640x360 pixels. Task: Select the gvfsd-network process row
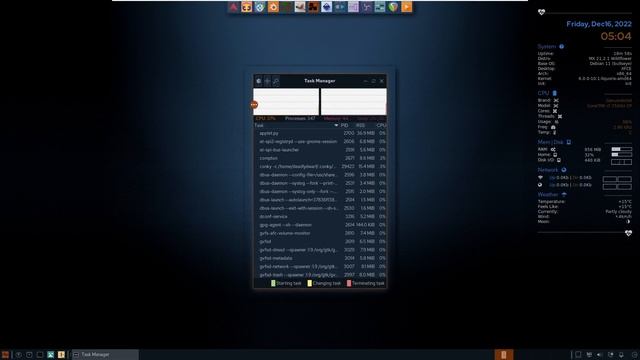point(320,267)
